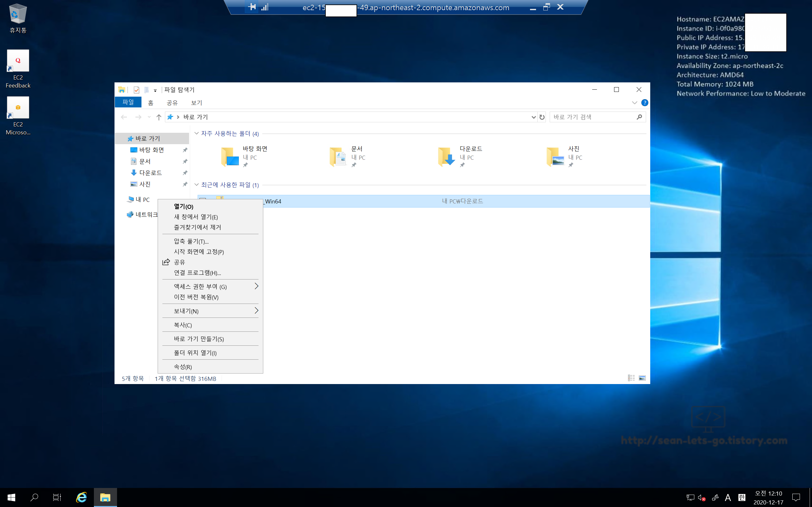Open Internet Explorer from the taskbar

pyautogui.click(x=82, y=497)
